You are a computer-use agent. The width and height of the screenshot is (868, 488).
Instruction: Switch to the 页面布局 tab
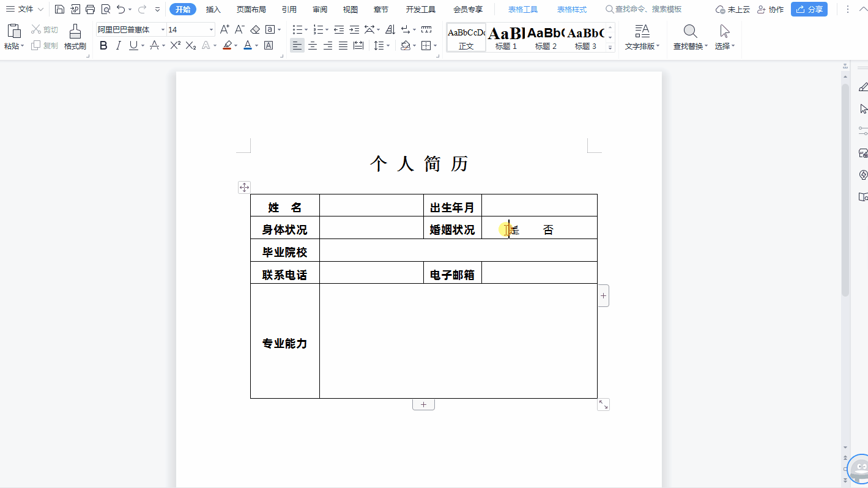(251, 9)
